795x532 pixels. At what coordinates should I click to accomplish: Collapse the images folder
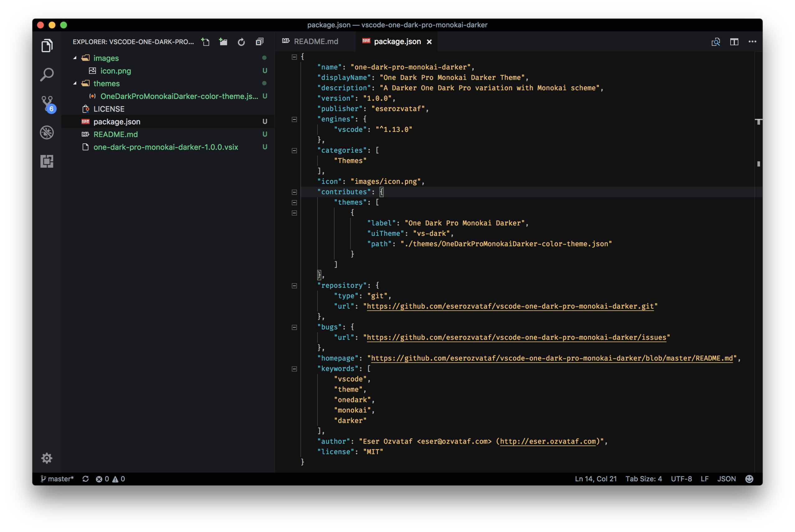pyautogui.click(x=75, y=58)
